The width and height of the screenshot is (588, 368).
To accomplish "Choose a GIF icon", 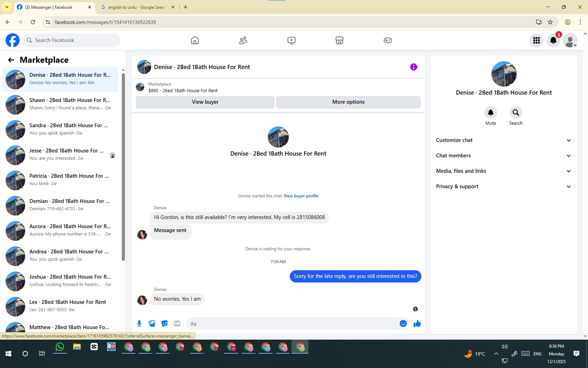I will [x=177, y=323].
